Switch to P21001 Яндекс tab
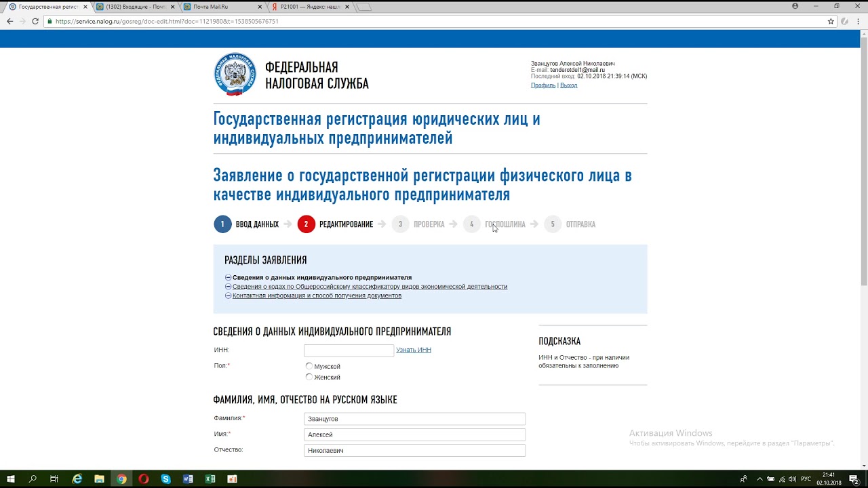The height and width of the screenshot is (488, 868). click(309, 7)
